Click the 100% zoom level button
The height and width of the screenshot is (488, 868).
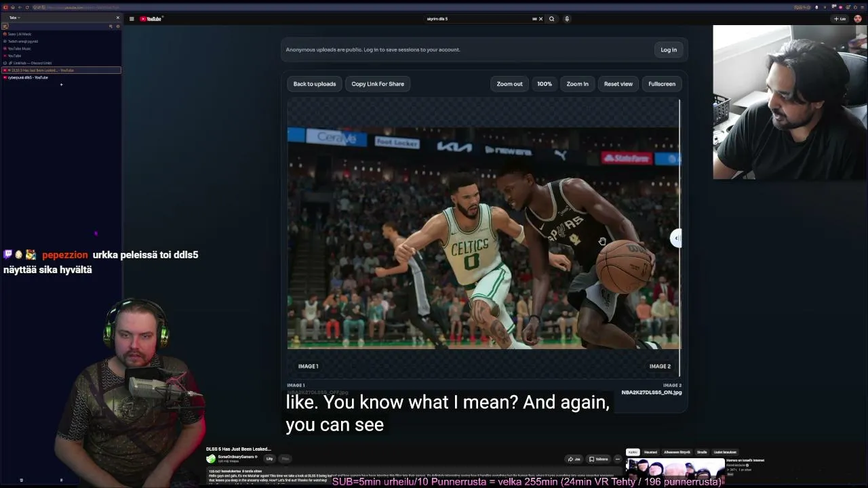pos(545,84)
